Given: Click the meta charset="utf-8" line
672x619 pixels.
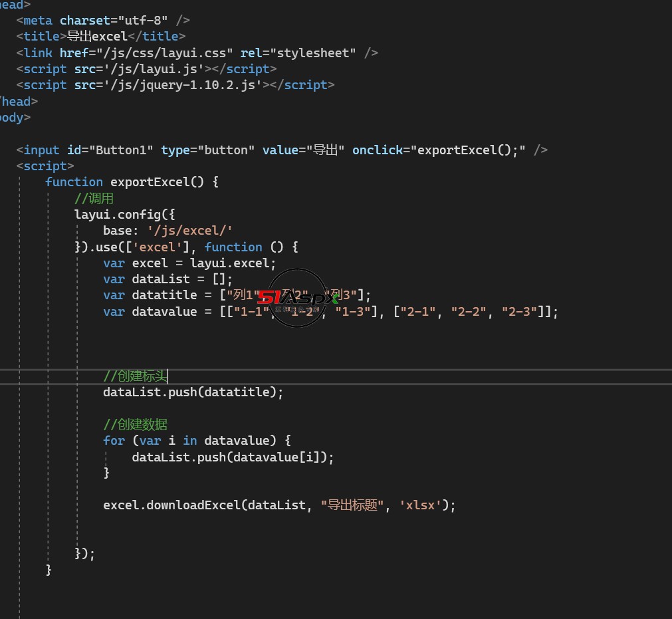Looking at the screenshot, I should (x=103, y=20).
